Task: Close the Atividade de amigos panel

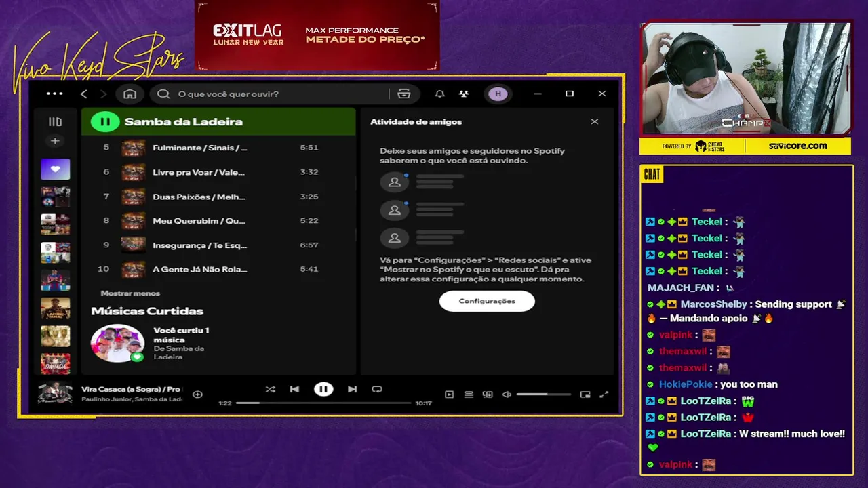Action: pyautogui.click(x=595, y=122)
